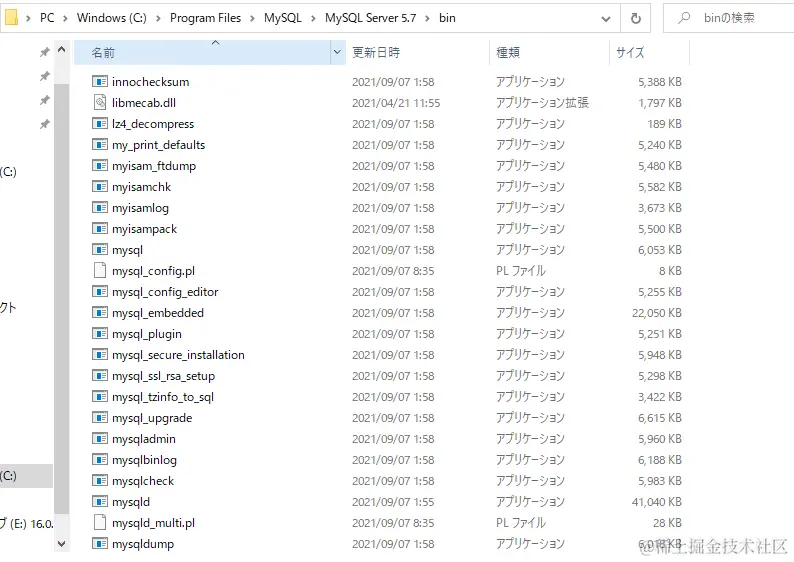Expand the chevron after Program Files breadcrumb

click(x=252, y=18)
